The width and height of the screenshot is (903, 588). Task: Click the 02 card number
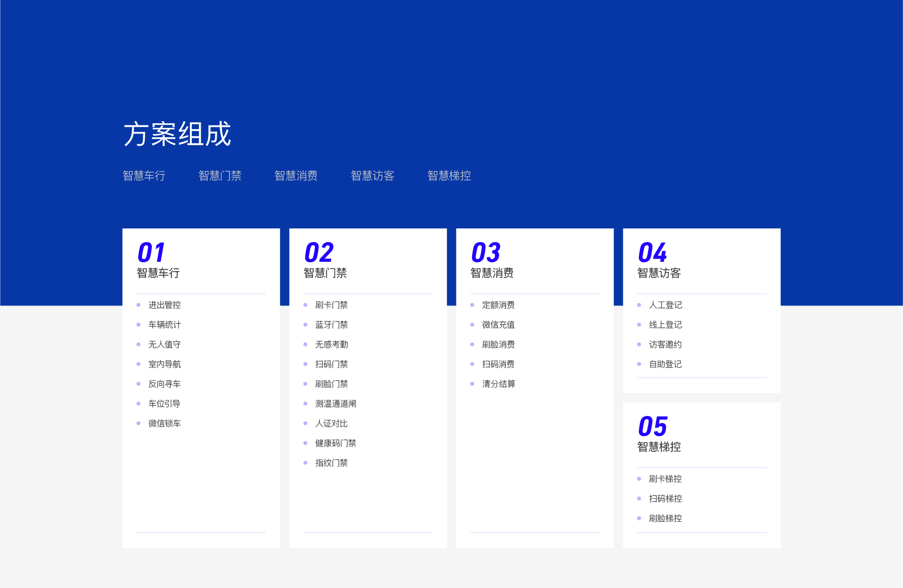(319, 252)
